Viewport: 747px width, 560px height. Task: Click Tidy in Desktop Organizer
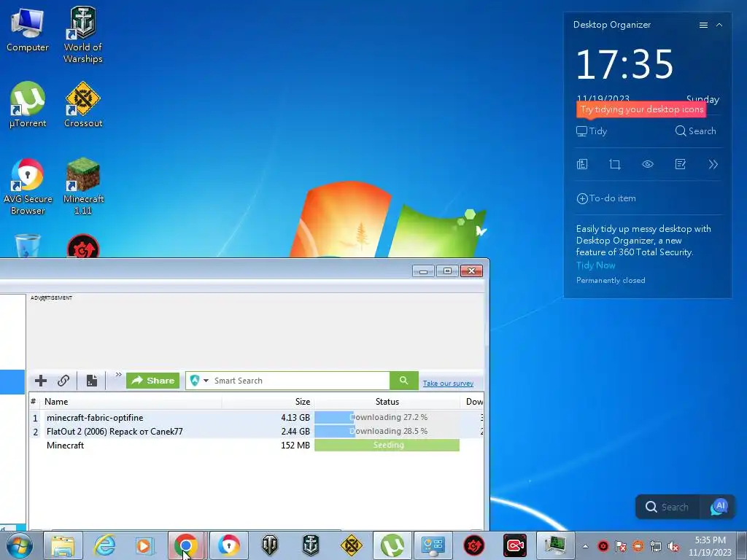[x=592, y=131]
